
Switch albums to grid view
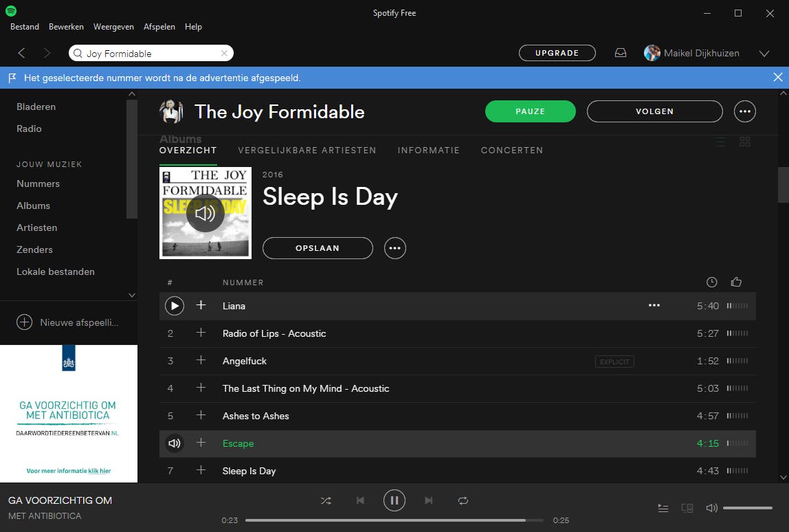click(x=745, y=142)
